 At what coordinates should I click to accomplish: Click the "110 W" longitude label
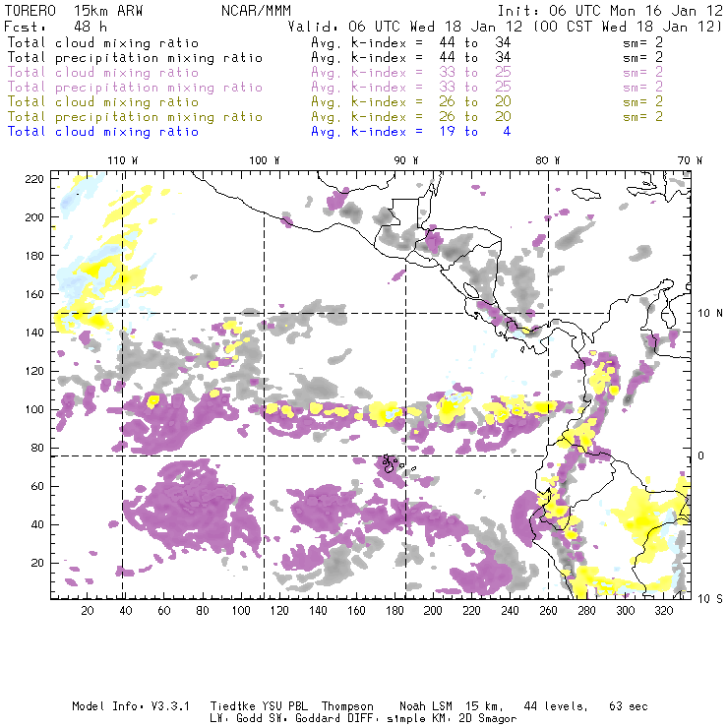point(123,160)
